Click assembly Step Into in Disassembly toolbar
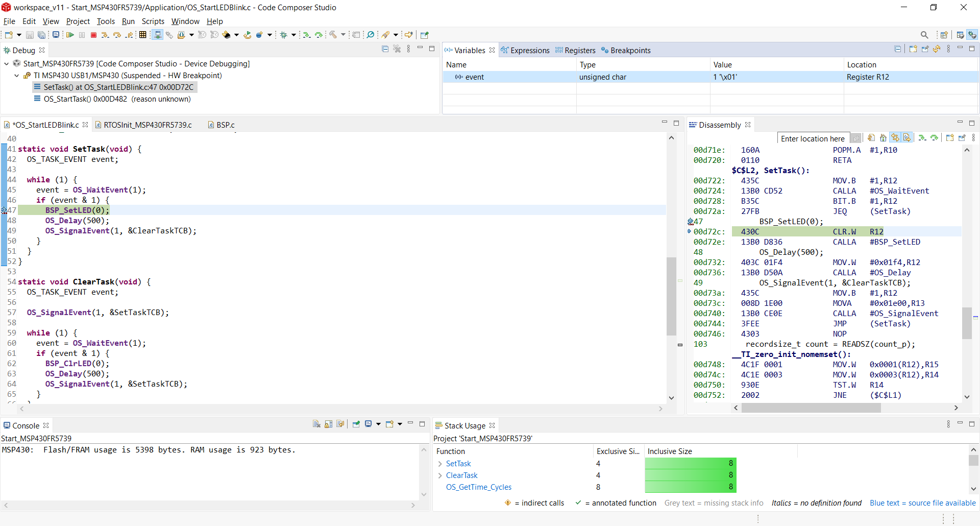This screenshot has height=526, width=980. pyautogui.click(x=922, y=138)
